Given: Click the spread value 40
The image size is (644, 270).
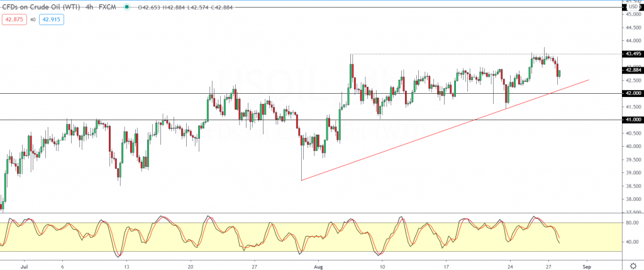Looking at the screenshot, I should [x=33, y=20].
